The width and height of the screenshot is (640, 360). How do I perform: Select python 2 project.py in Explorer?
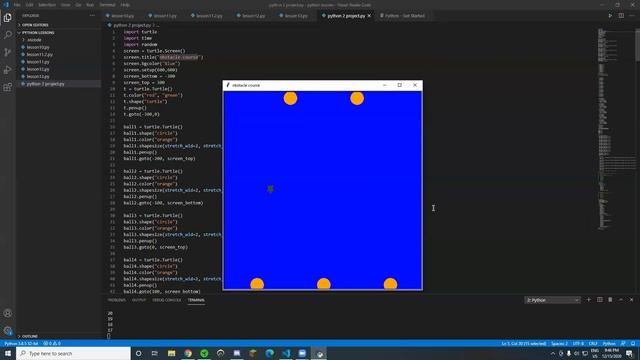pos(45,84)
